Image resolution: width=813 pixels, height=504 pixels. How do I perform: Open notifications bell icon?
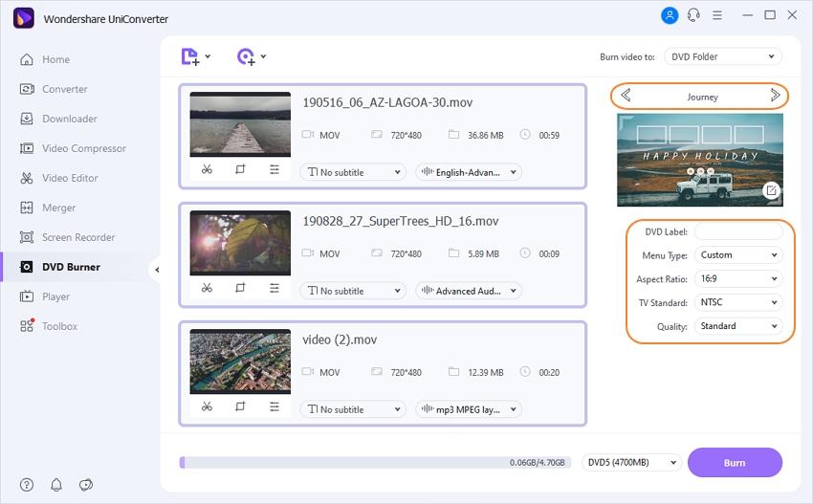(56, 485)
